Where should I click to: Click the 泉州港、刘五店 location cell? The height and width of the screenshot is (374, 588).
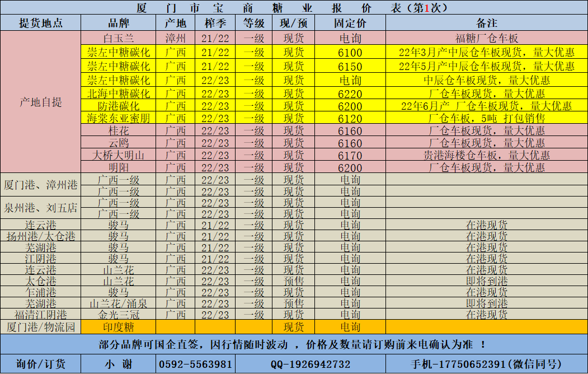click(x=40, y=208)
